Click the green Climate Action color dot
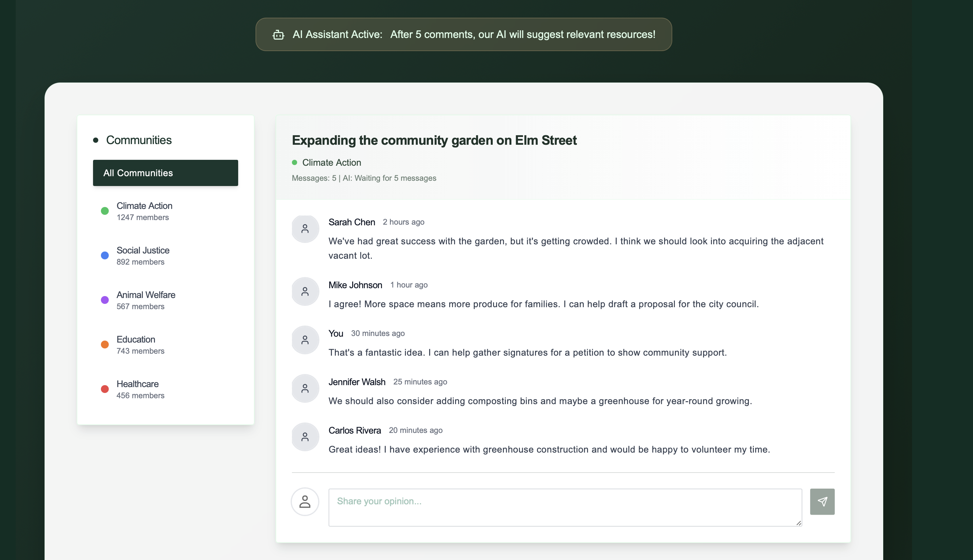 tap(105, 211)
